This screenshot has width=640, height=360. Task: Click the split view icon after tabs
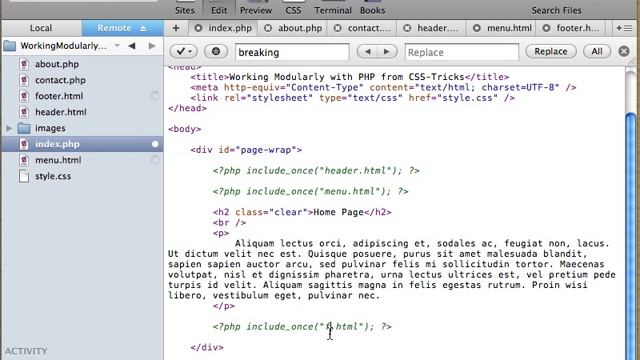(x=624, y=28)
